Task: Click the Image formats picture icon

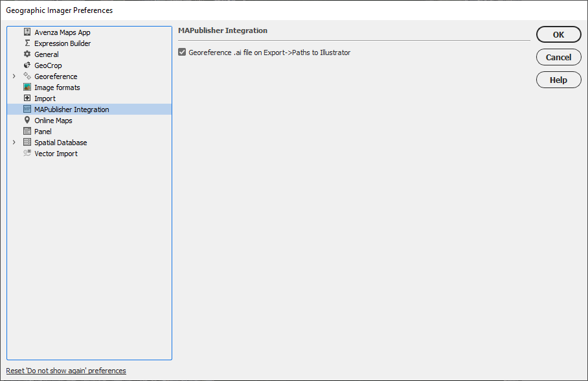Action: (27, 87)
